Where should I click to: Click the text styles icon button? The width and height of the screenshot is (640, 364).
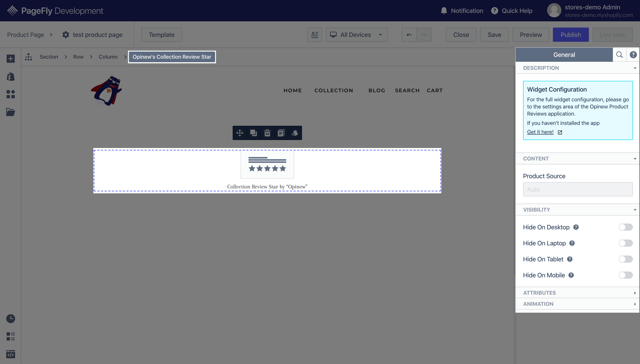tap(314, 35)
